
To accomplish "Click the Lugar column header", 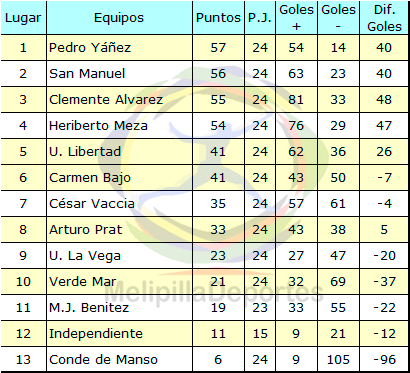I will (x=23, y=18).
